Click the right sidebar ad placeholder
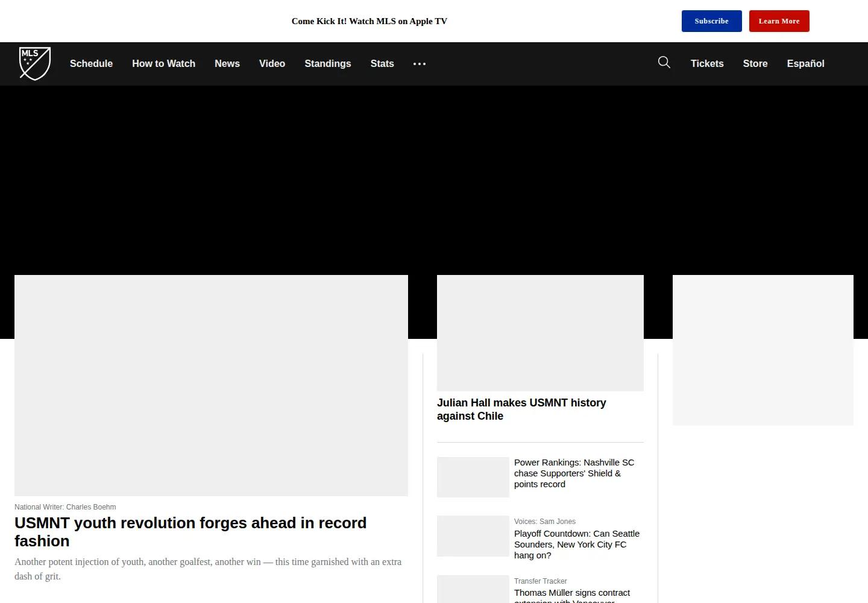Image resolution: width=868 pixels, height=603 pixels. 763,350
